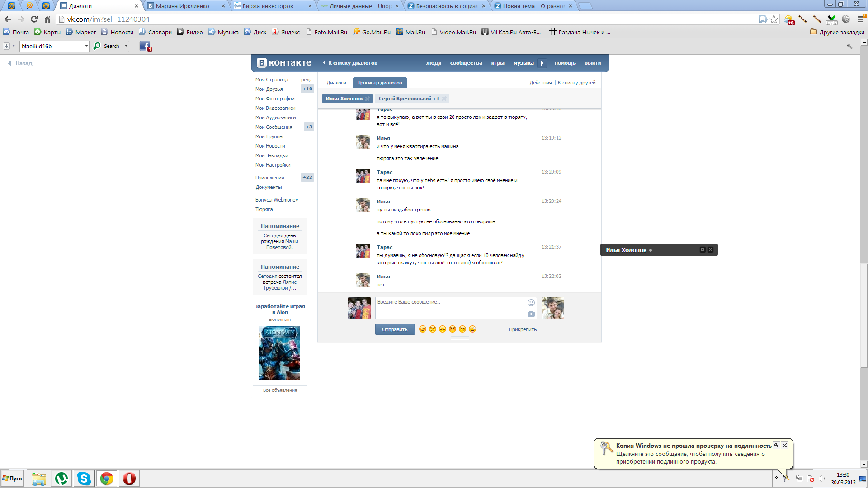Switch to the Диалоги tab
Screen dimensions: 868x488
click(336, 83)
